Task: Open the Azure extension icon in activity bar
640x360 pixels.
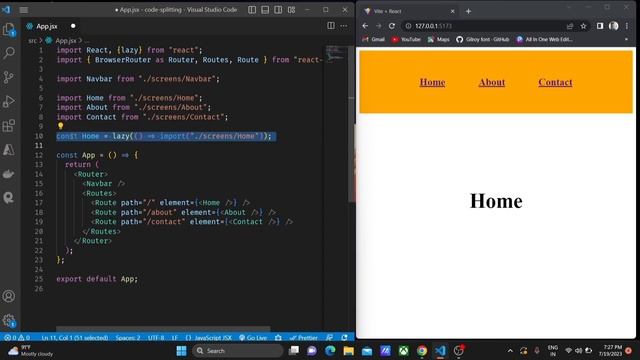Action: click(9, 150)
